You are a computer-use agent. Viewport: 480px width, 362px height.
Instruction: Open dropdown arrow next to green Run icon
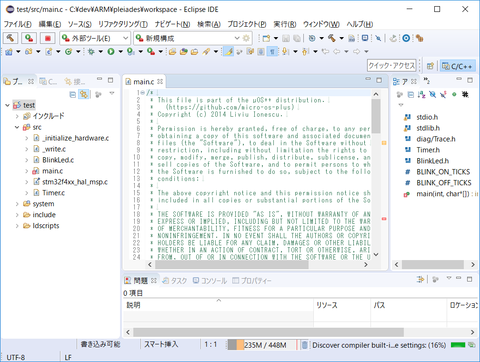coord(120,51)
